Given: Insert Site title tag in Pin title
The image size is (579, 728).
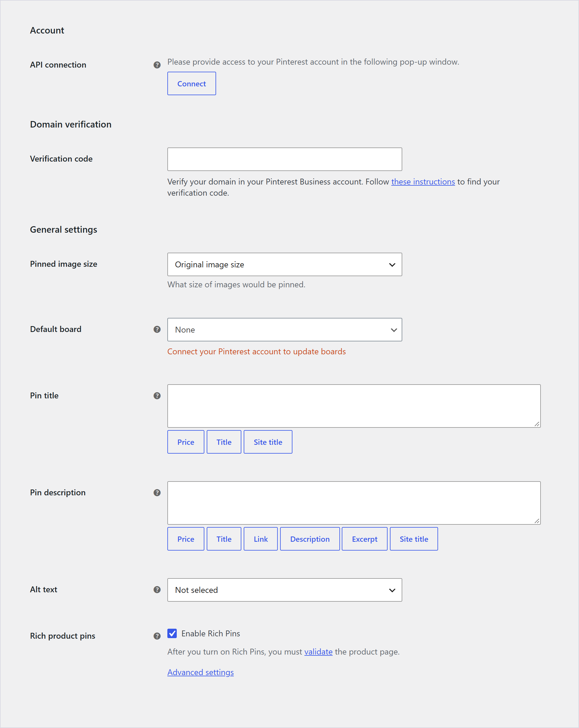Looking at the screenshot, I should [x=268, y=442].
